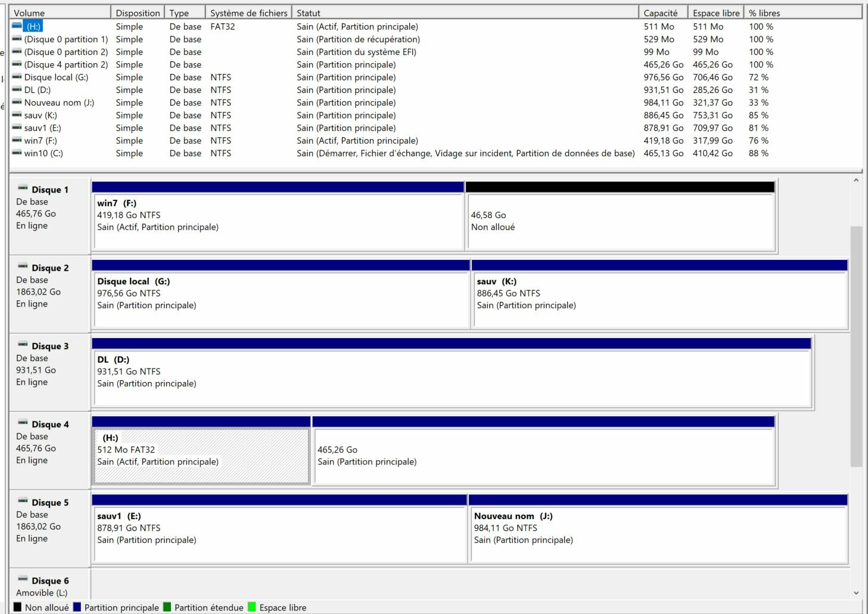868x614 pixels.
Task: Select the disk icon next to Disque 2
Action: point(23,266)
